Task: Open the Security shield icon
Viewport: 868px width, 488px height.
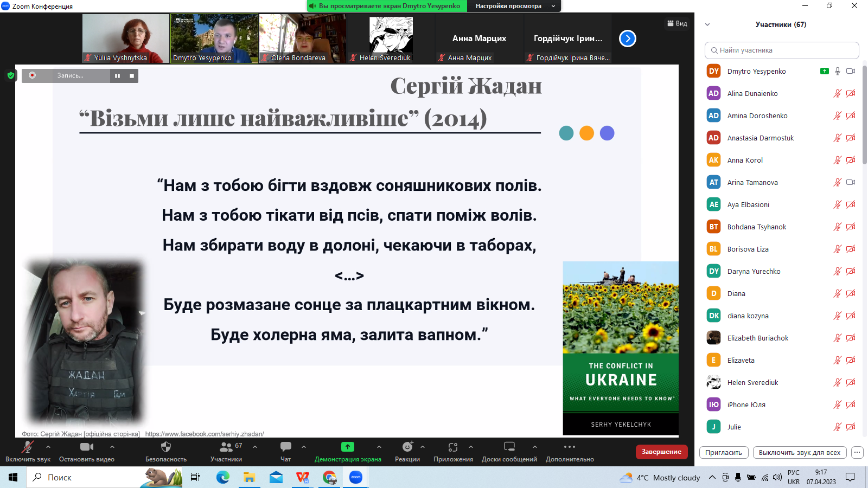Action: tap(166, 447)
